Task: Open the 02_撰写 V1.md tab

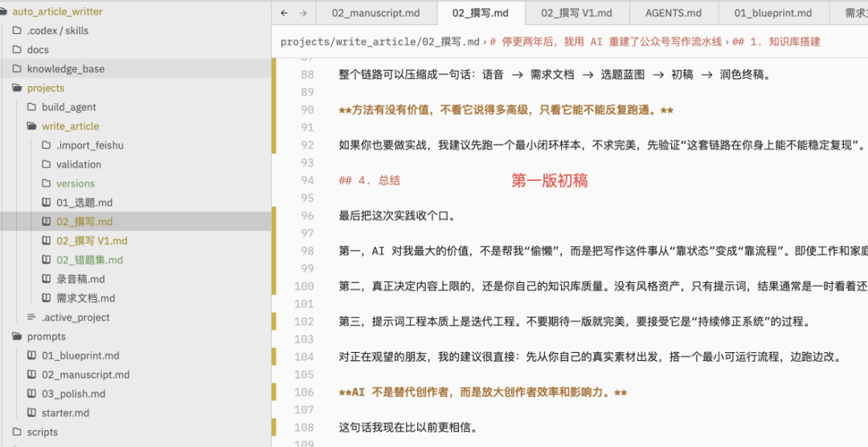Action: [x=577, y=14]
